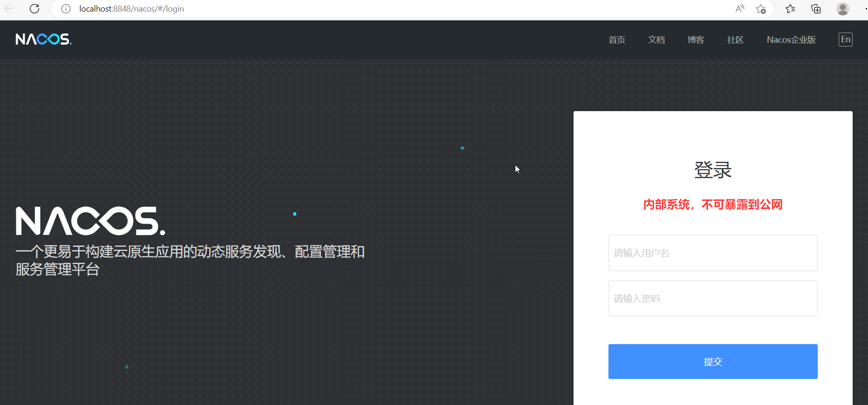The image size is (868, 405).
Task: Open the 博客 nav item
Action: tap(696, 40)
